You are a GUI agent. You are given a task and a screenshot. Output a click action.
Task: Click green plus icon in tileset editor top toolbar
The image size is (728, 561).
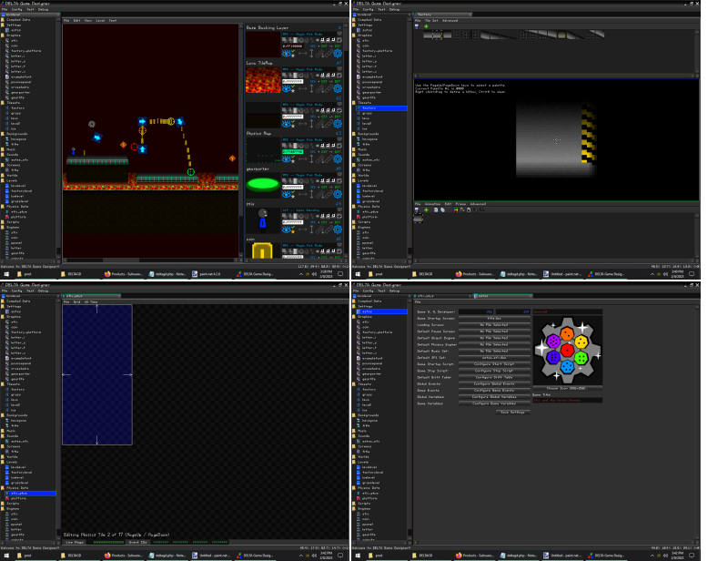(x=426, y=26)
